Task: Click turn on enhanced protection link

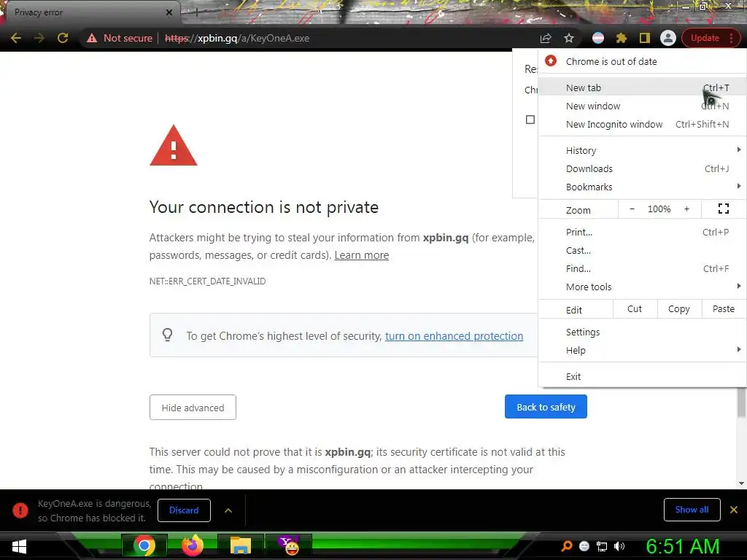Action: tap(454, 336)
